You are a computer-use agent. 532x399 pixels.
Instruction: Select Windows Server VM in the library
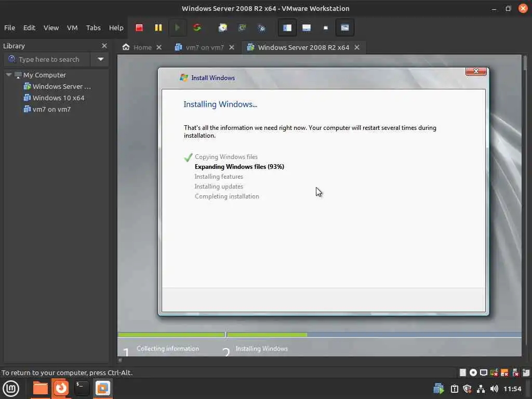click(x=57, y=87)
